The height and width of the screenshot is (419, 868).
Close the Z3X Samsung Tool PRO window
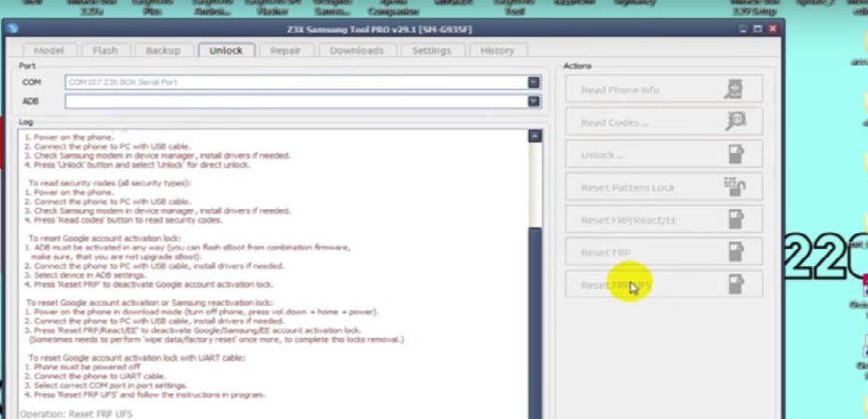tap(774, 29)
